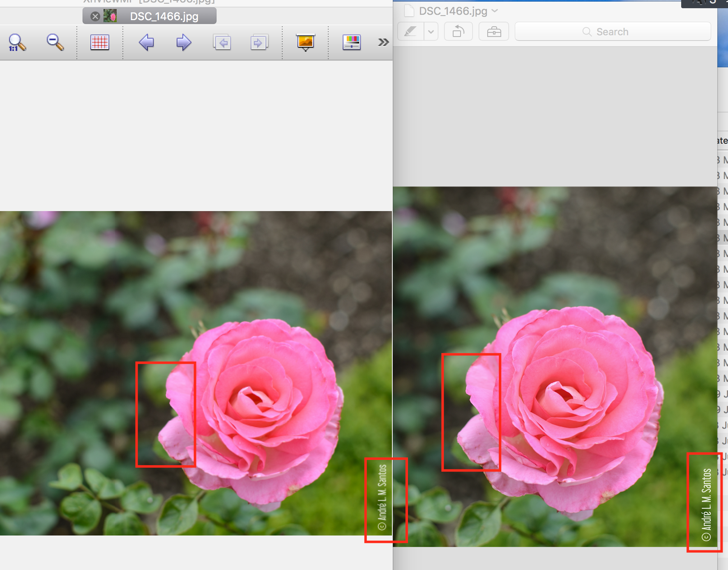Start slideshow using the projector screen icon
Viewport: 728px width, 570px height.
point(305,42)
